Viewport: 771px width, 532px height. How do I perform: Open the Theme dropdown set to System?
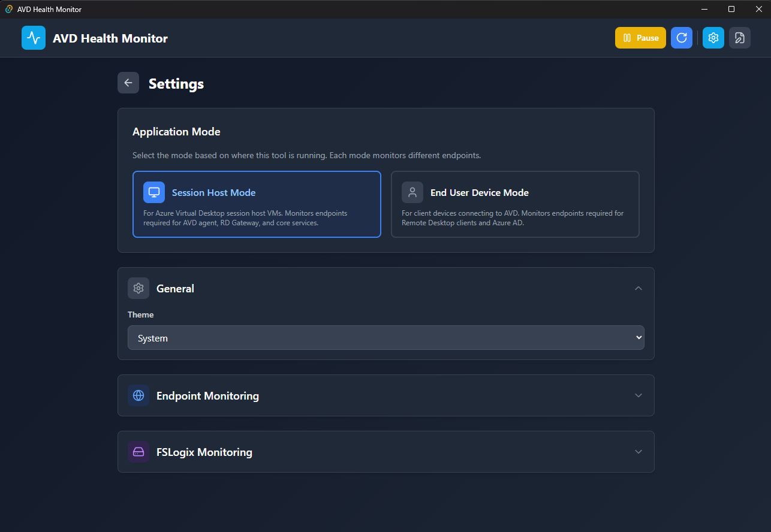385,337
